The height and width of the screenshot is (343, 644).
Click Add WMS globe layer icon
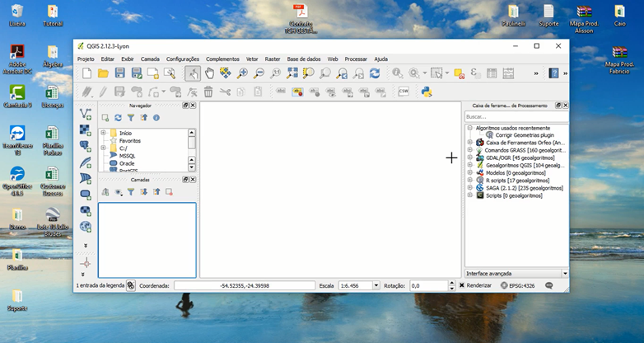pos(86,226)
